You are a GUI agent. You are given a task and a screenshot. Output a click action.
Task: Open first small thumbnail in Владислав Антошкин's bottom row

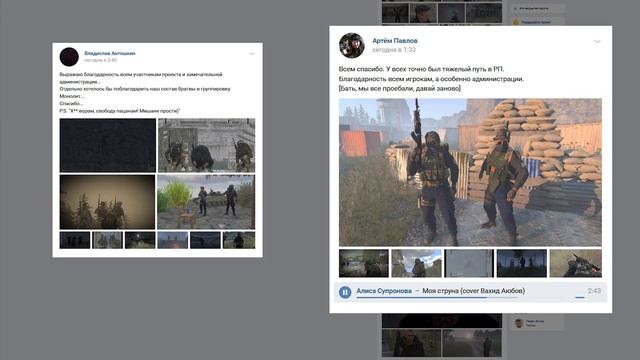(x=75, y=240)
